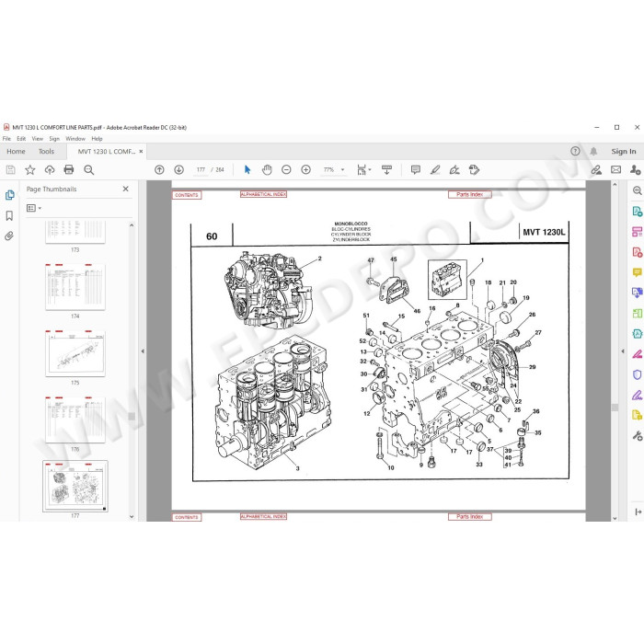Screen dimensions: 644x644
Task: Click the share with others person icon
Action: [635, 169]
